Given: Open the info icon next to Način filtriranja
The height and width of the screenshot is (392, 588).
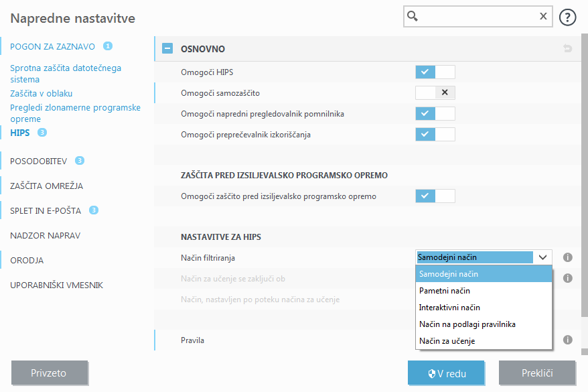Looking at the screenshot, I should click(x=568, y=257).
